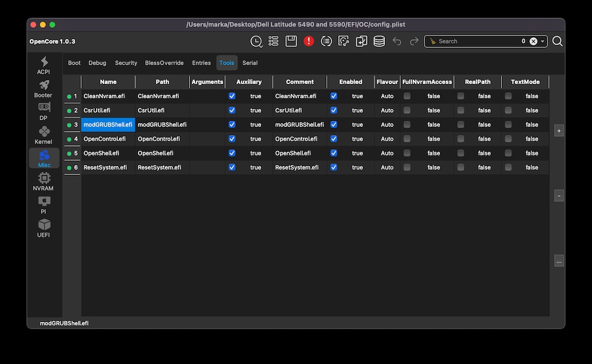Click the red exclamation validation icon

308,41
